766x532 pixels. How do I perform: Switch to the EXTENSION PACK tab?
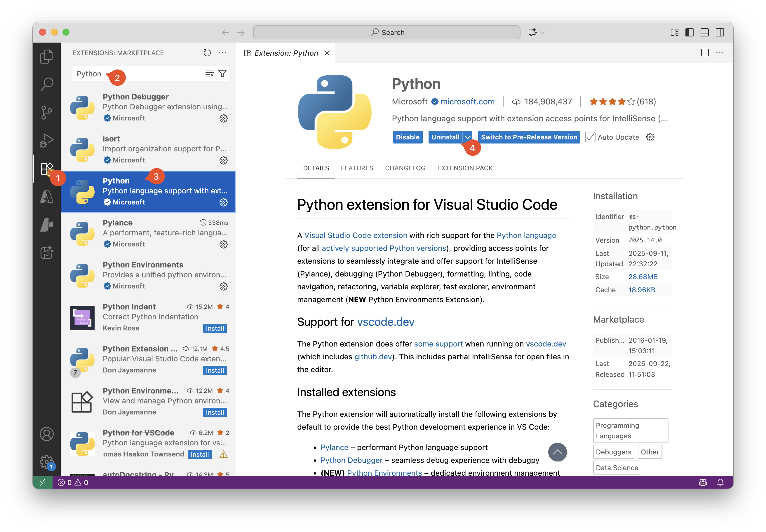(465, 168)
